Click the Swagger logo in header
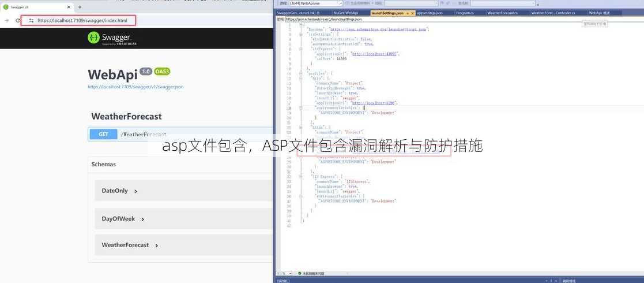The image size is (644, 283). (112, 38)
